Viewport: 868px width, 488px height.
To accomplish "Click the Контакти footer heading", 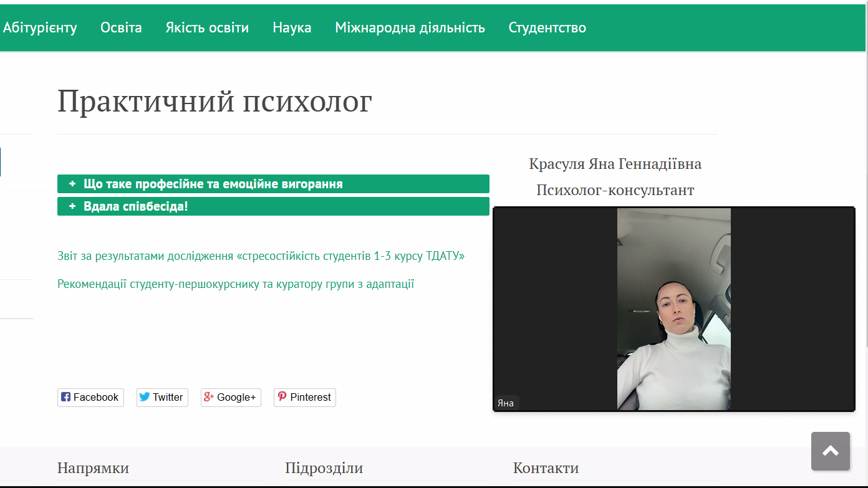I will pyautogui.click(x=546, y=468).
